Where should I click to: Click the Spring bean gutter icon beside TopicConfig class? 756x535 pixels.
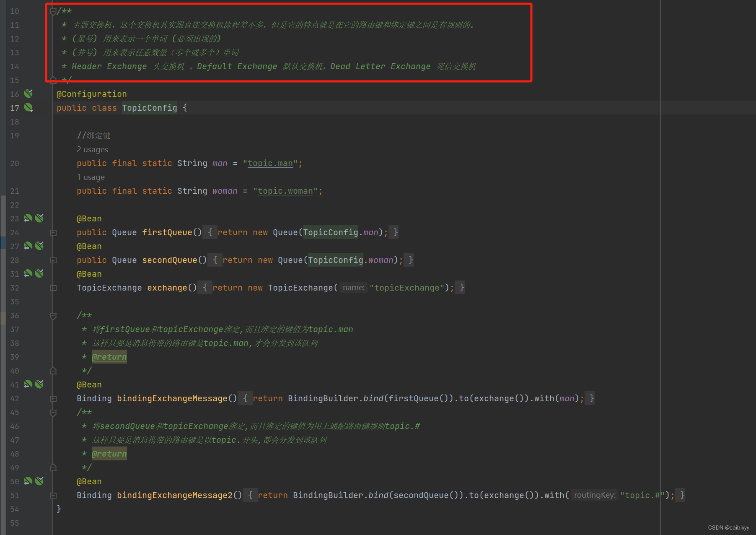click(x=28, y=108)
